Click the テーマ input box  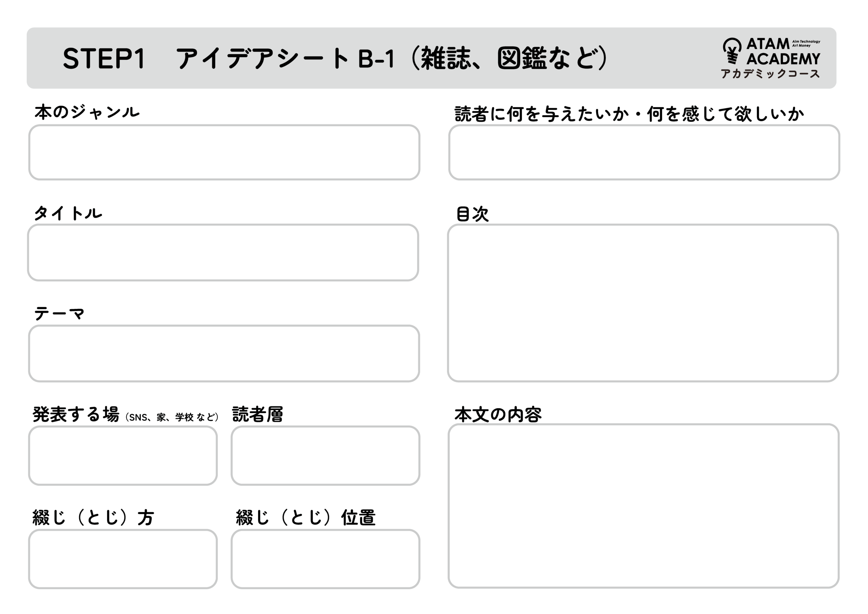[224, 353]
